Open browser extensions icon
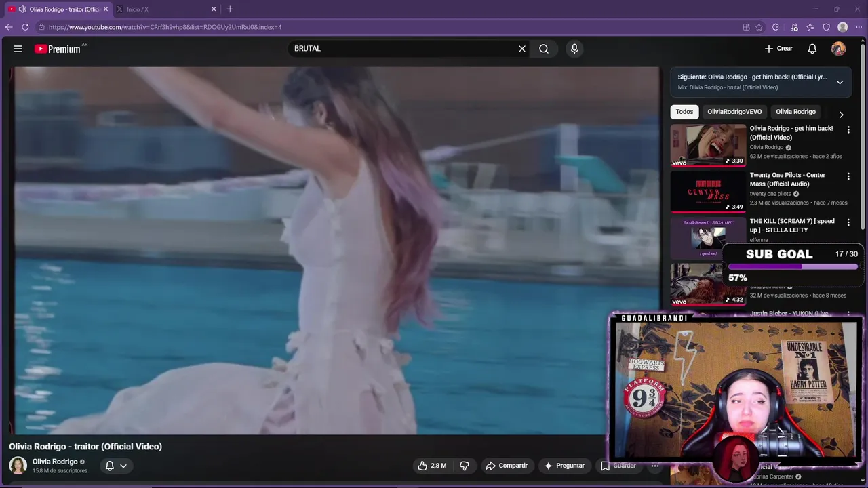This screenshot has width=868, height=488. [776, 27]
